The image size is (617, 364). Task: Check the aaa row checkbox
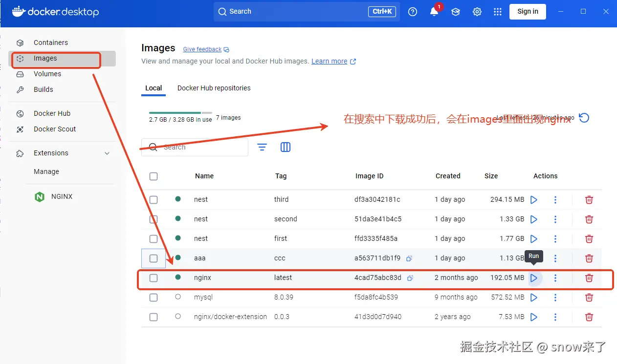154,258
